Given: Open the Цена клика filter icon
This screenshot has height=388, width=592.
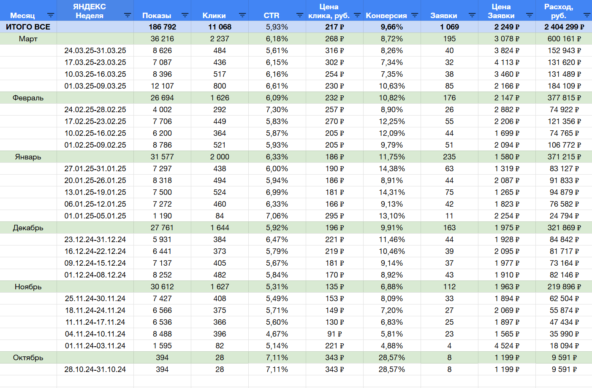Looking at the screenshot, I should (357, 15).
